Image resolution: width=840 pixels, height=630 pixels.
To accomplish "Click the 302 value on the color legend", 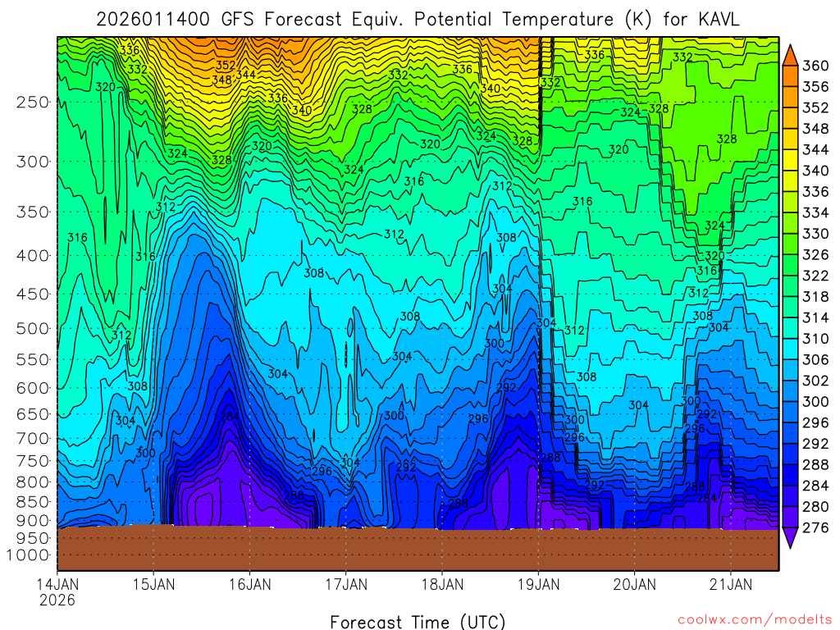I will pyautogui.click(x=815, y=381).
